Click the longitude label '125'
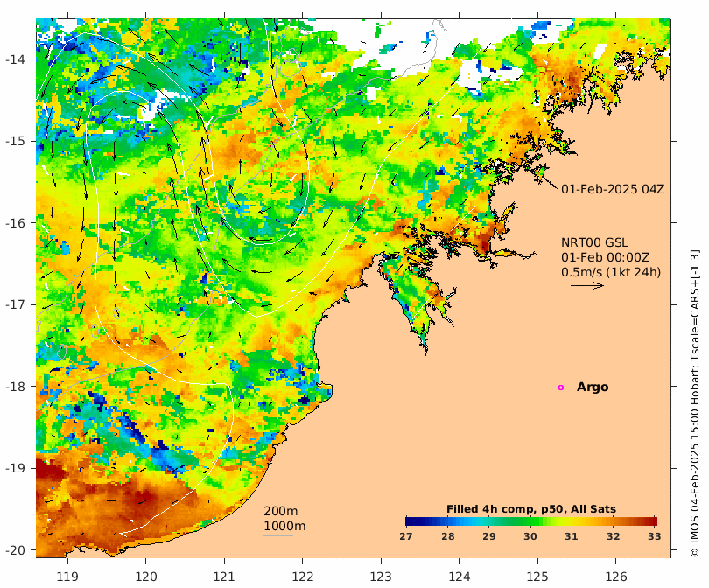The height and width of the screenshot is (588, 709). 537,577
